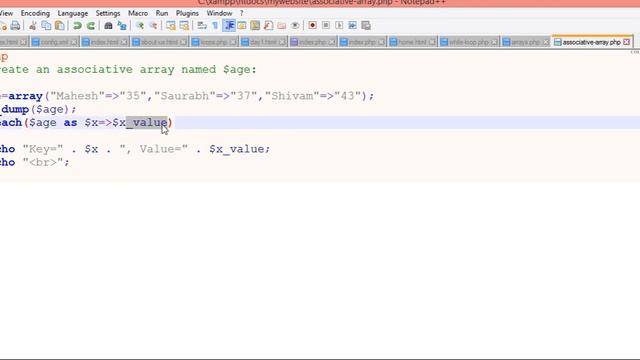Toggle the eye monitoring icon
640x360 pixels.
point(295,26)
